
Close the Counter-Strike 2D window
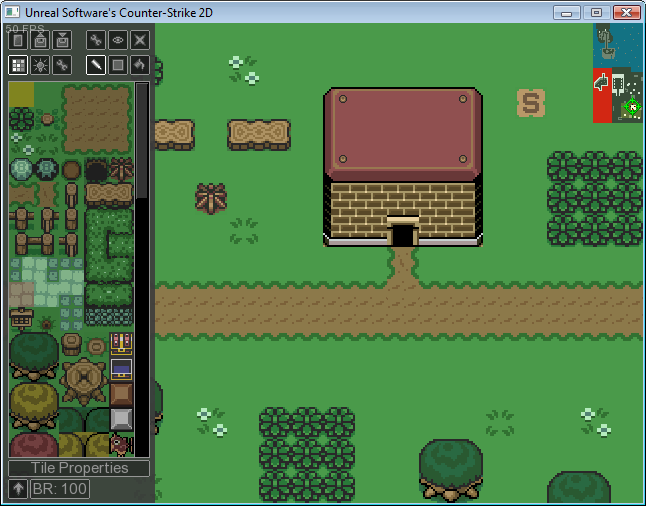tap(626, 13)
